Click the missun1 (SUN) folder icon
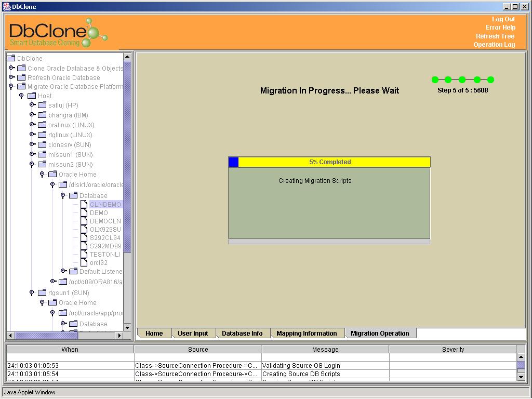Viewport: 532px width, 399px height. point(42,154)
